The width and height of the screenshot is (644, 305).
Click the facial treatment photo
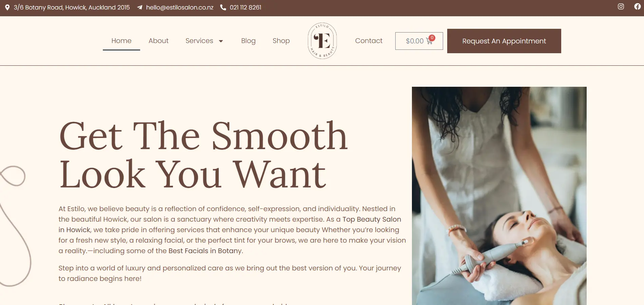click(499, 196)
